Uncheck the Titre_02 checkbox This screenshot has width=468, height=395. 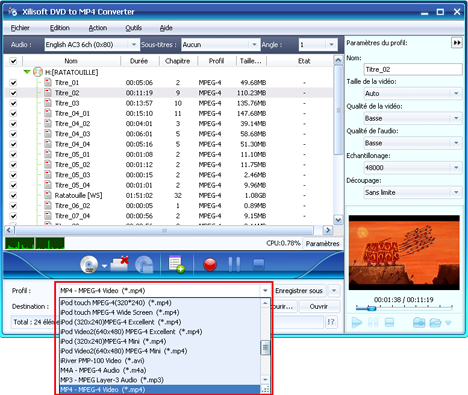13,93
